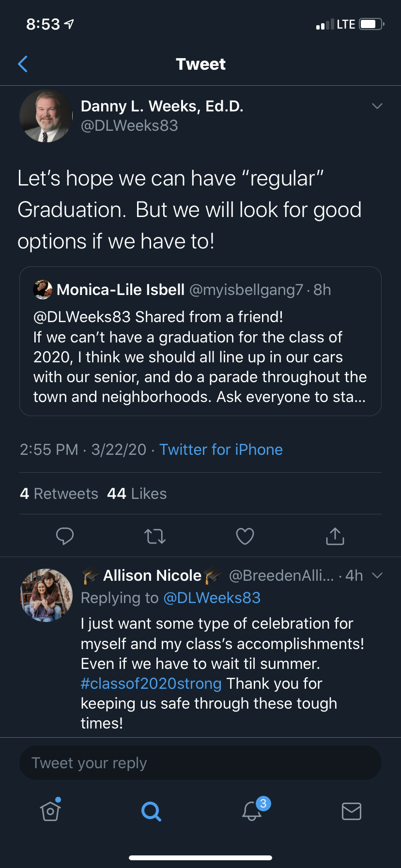Open Danny L. Weeks profile picture
Image resolution: width=401 pixels, height=868 pixels.
tap(46, 116)
